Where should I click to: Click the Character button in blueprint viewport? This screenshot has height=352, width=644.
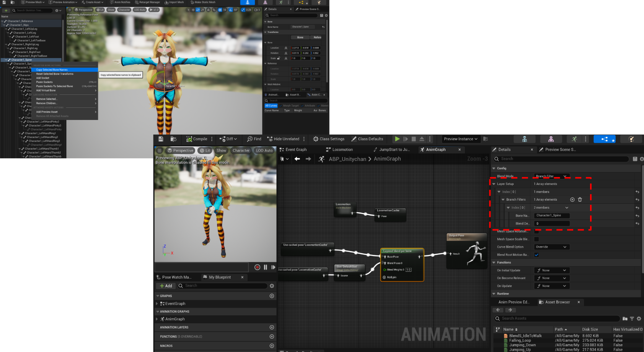point(241,151)
